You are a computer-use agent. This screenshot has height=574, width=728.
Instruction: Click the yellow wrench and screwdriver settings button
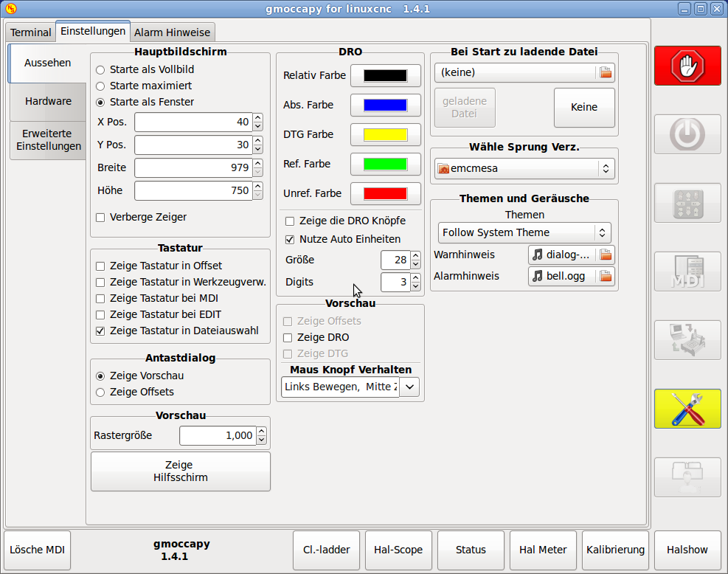[687, 409]
